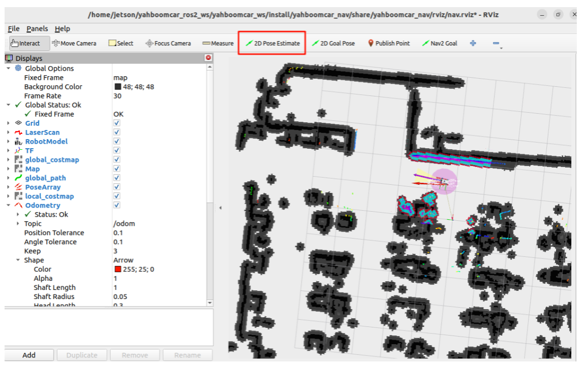Toggle the Grid display checkbox
This screenshot has height=366, width=588.
pos(116,123)
